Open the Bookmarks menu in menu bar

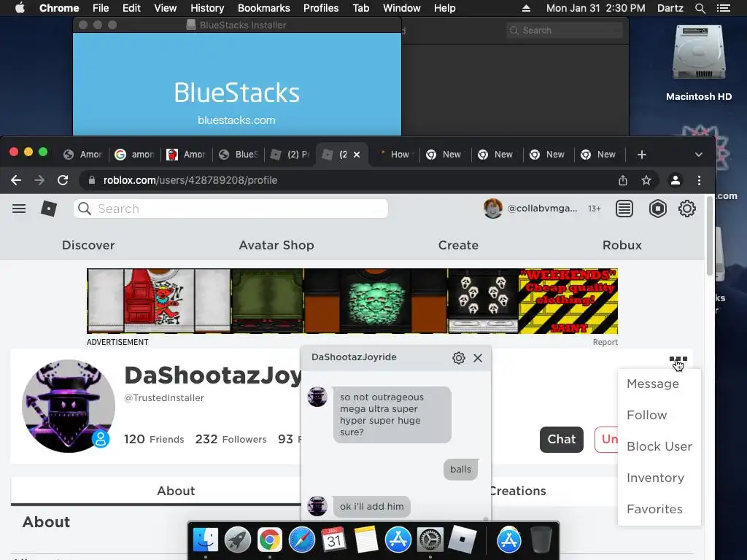tap(263, 8)
